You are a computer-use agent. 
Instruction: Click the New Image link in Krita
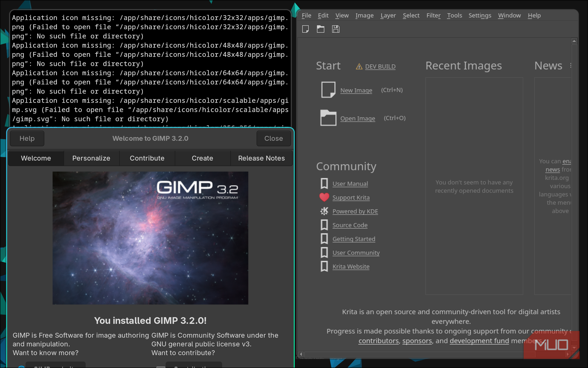pyautogui.click(x=356, y=90)
